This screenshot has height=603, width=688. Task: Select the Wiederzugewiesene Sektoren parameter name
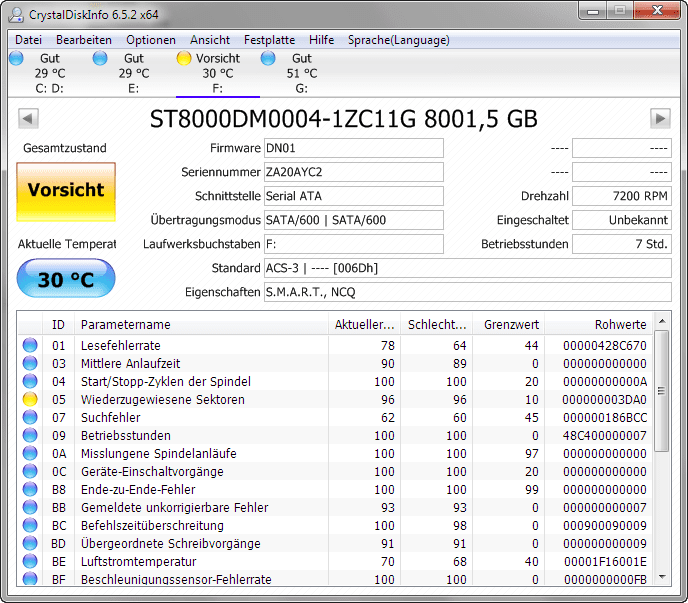[x=163, y=400]
